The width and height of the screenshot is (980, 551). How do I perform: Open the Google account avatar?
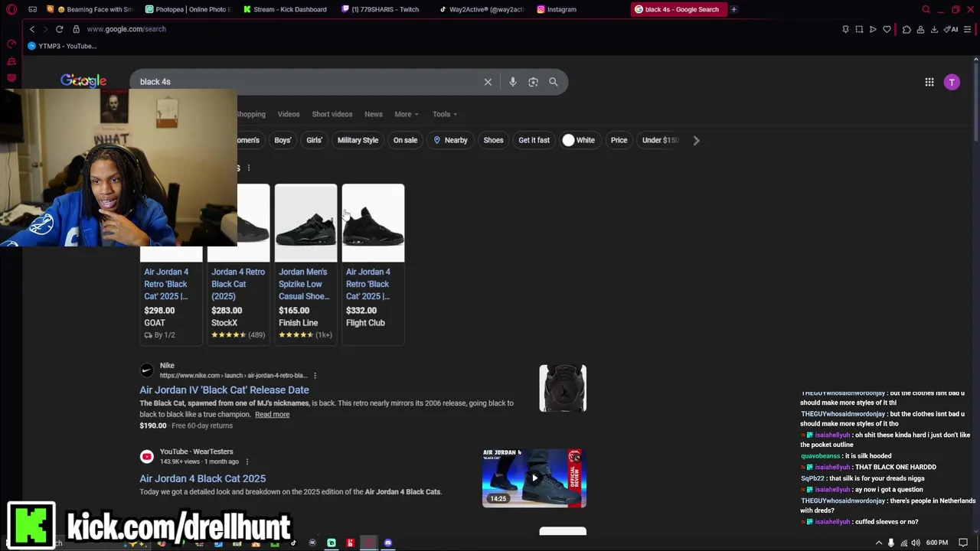952,82
